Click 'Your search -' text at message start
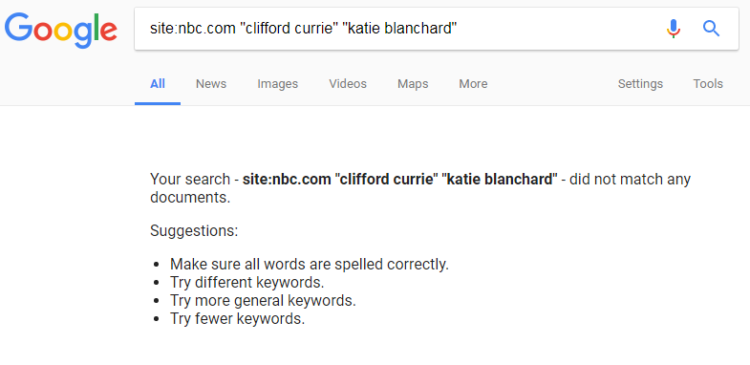Viewport: 750px width, 365px height. (194, 179)
